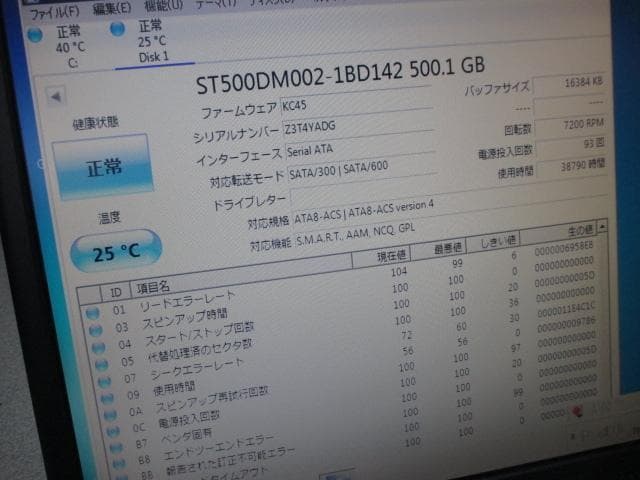The width and height of the screenshot is (640, 480).
Task: Open the 機能(U) menu
Action: [x=164, y=5]
